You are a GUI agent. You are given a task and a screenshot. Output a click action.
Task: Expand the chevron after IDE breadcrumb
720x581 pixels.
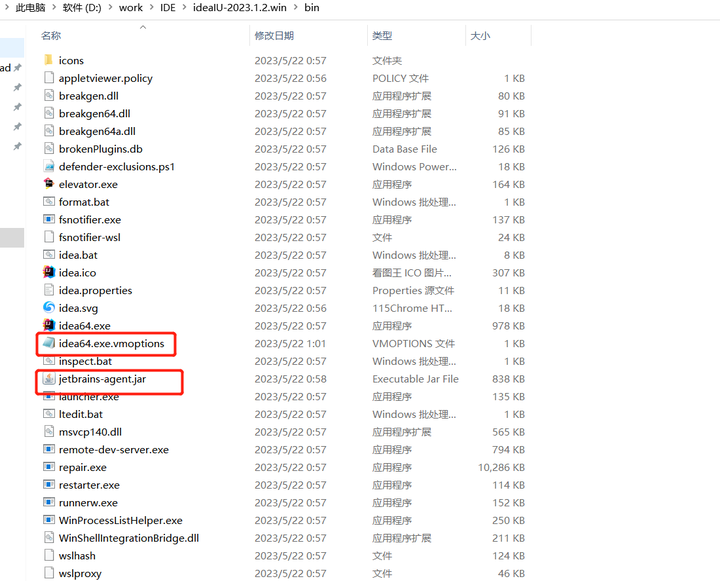click(x=184, y=8)
